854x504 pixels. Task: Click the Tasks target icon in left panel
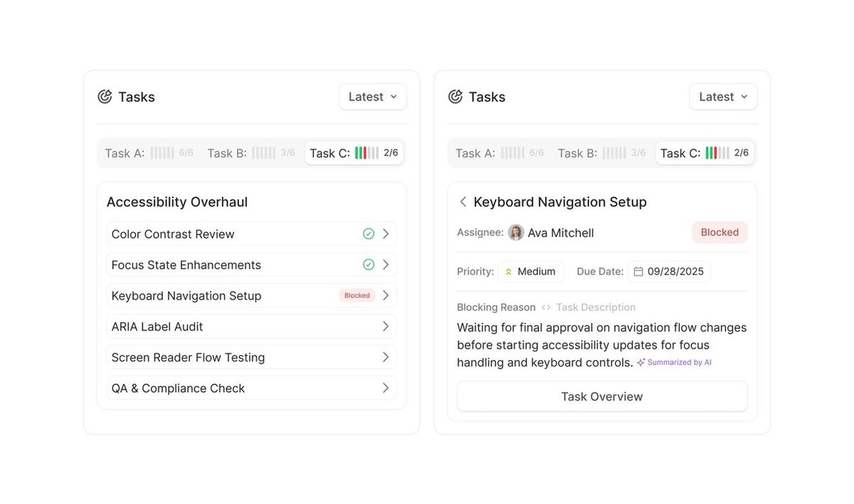point(105,96)
